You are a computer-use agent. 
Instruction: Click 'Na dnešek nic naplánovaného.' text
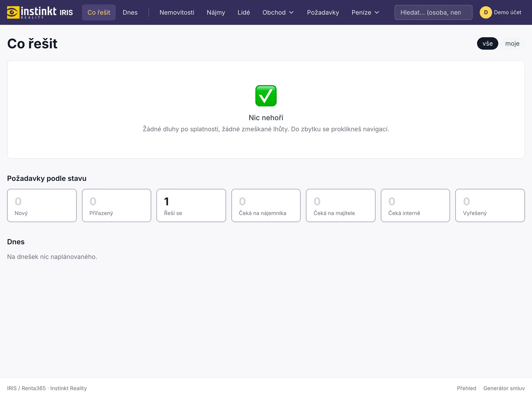click(x=52, y=257)
